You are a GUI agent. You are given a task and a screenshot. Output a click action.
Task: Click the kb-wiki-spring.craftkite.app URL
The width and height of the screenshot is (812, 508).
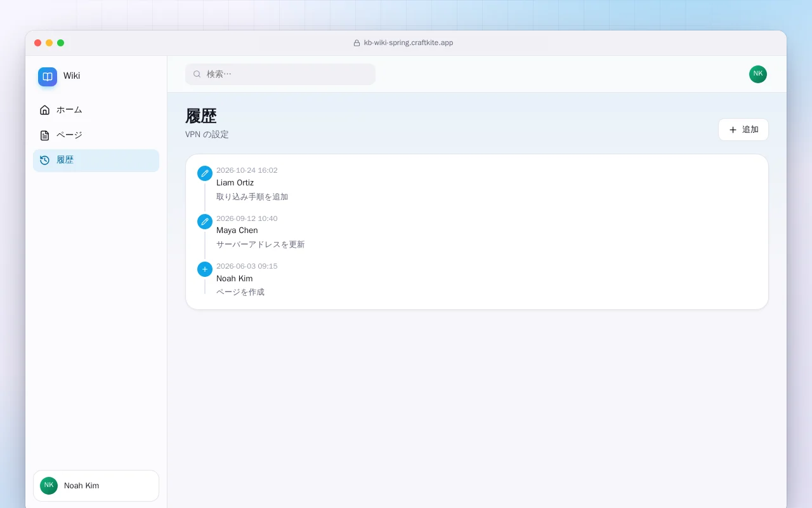tap(409, 43)
